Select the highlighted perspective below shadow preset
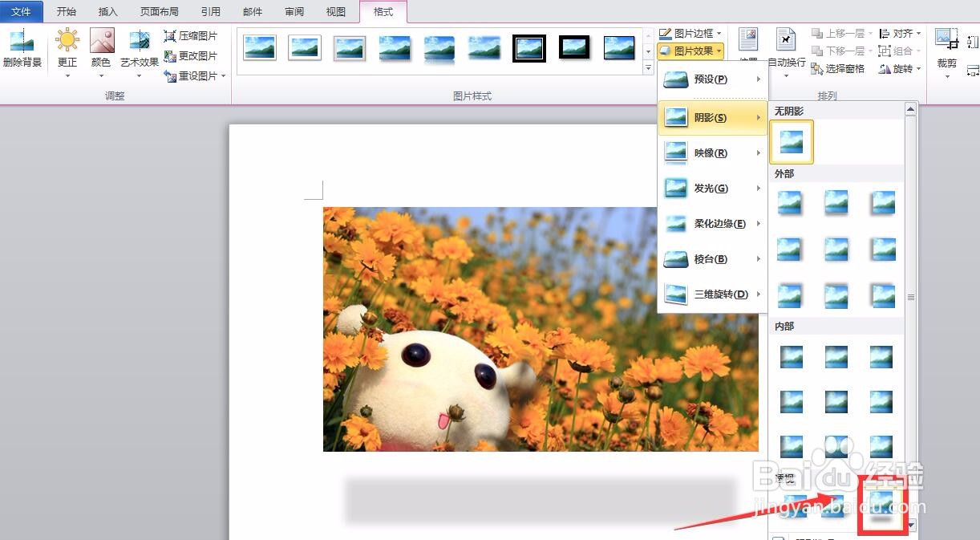The image size is (980, 540). click(883, 505)
